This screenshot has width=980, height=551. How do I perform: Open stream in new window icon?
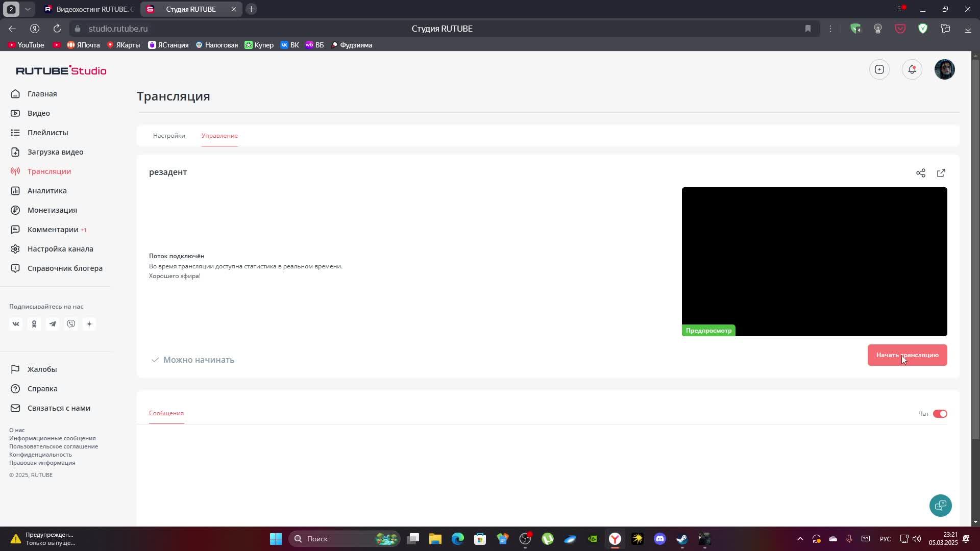tap(941, 173)
